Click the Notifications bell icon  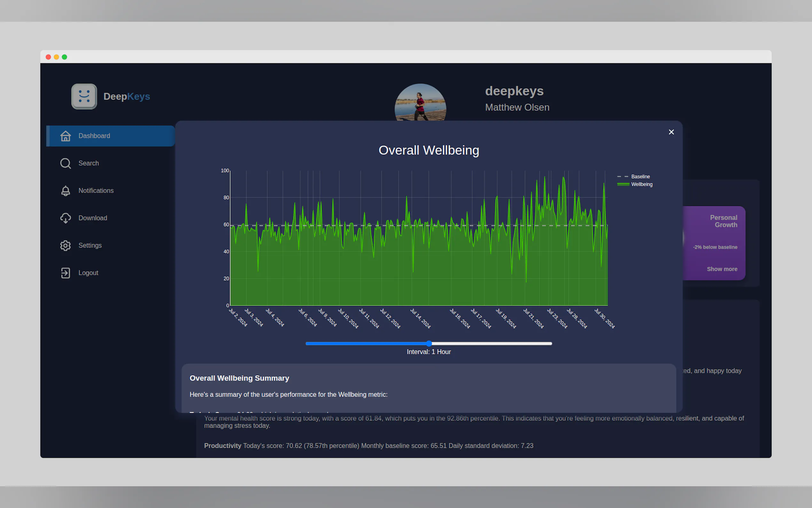click(x=66, y=191)
